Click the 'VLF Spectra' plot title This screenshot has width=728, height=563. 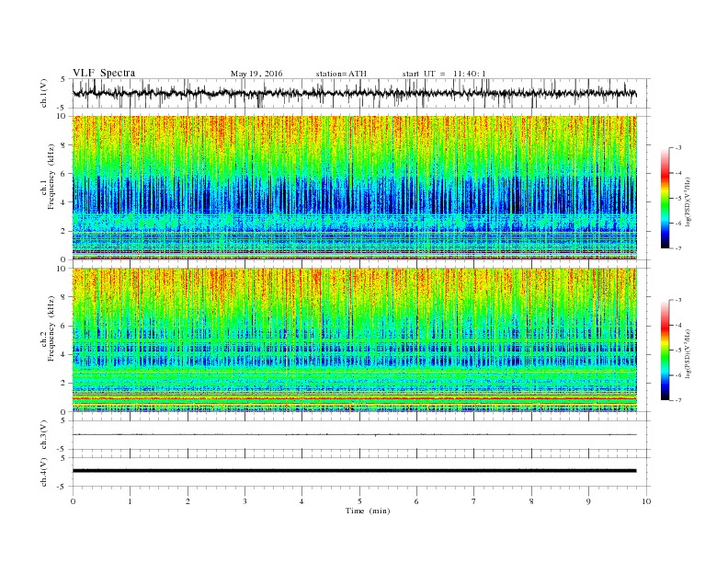click(x=104, y=73)
